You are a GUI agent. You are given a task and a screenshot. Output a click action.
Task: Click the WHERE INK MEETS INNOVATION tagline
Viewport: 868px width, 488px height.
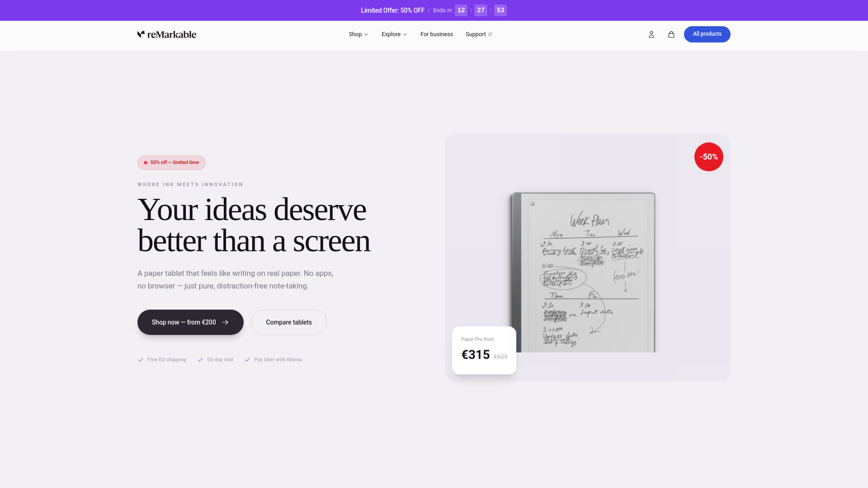190,184
